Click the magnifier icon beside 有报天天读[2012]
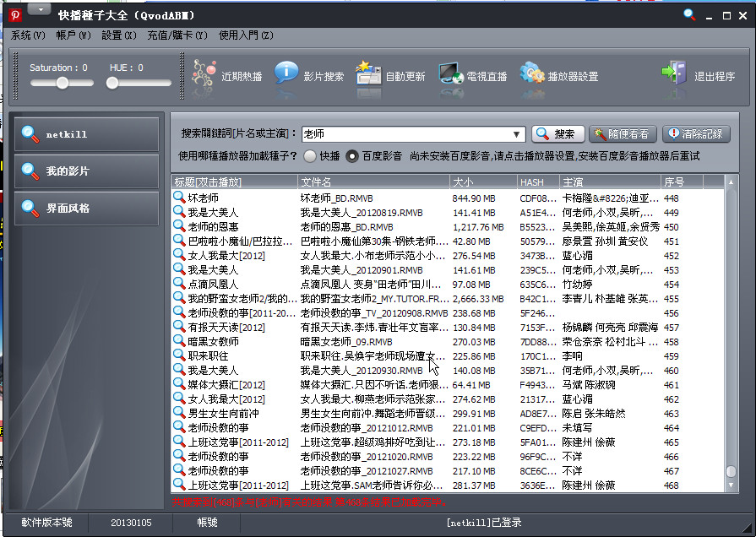Screen dimensions: 756x537 click(x=179, y=327)
